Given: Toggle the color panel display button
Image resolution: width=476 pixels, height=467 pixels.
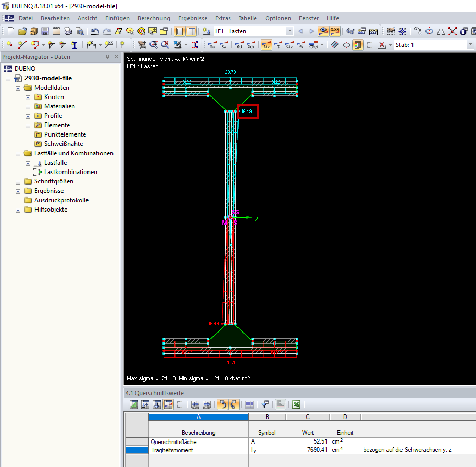Looking at the screenshot, I should coord(358,45).
